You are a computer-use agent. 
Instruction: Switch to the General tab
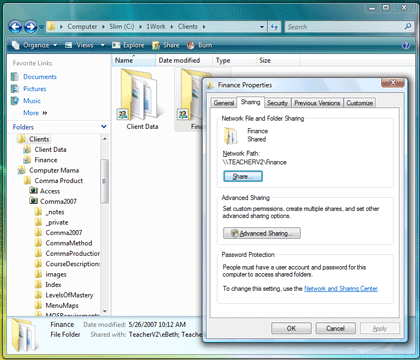pos(224,103)
